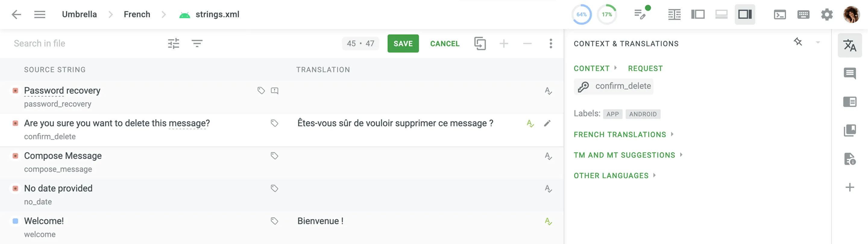Open the console/terminal panel icon
The height and width of the screenshot is (244, 868).
(780, 14)
